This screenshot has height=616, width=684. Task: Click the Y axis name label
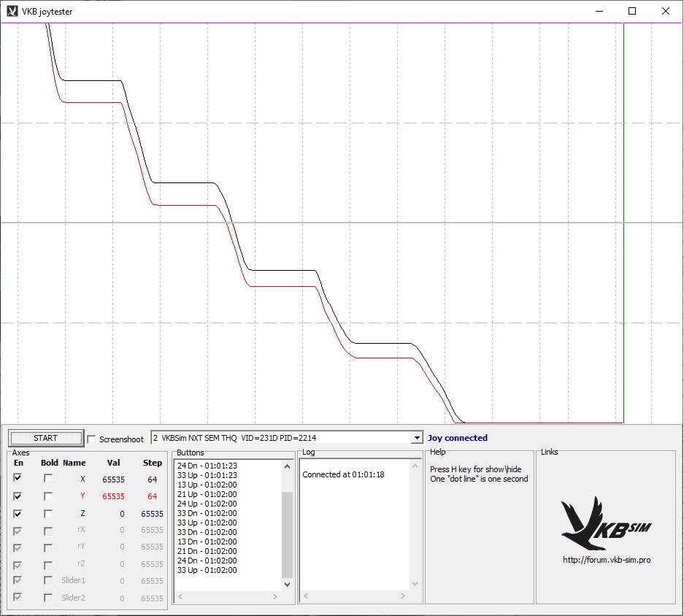(82, 496)
